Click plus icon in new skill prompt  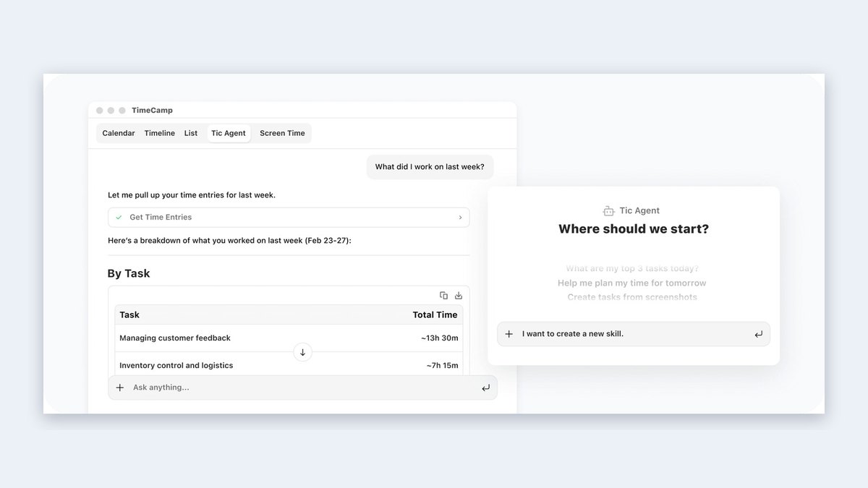(x=509, y=334)
